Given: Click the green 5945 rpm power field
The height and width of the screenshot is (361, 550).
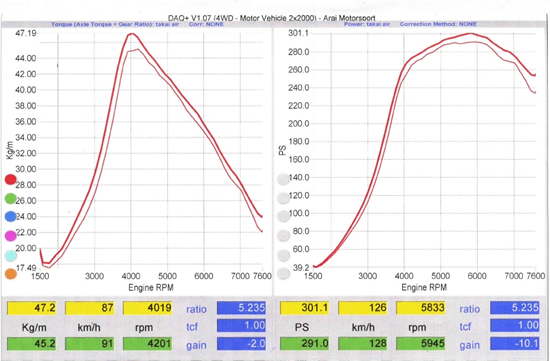Looking at the screenshot, I should (421, 343).
